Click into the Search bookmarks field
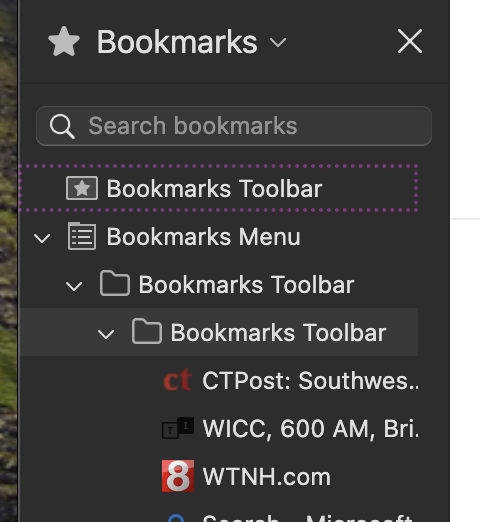This screenshot has width=480, height=522. point(234,126)
